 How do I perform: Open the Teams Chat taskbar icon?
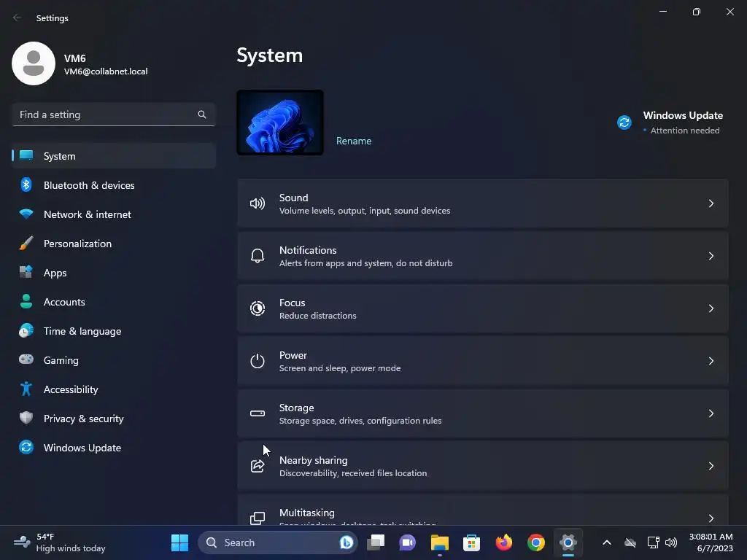(x=407, y=542)
